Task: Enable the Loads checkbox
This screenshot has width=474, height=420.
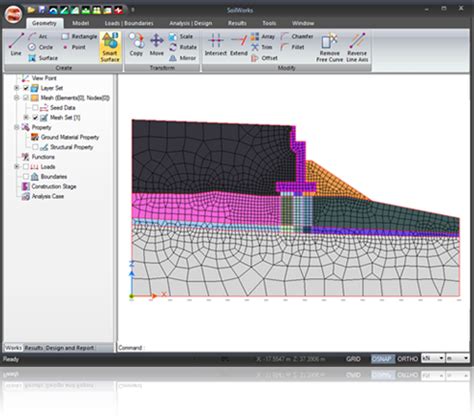Action: (x=26, y=167)
